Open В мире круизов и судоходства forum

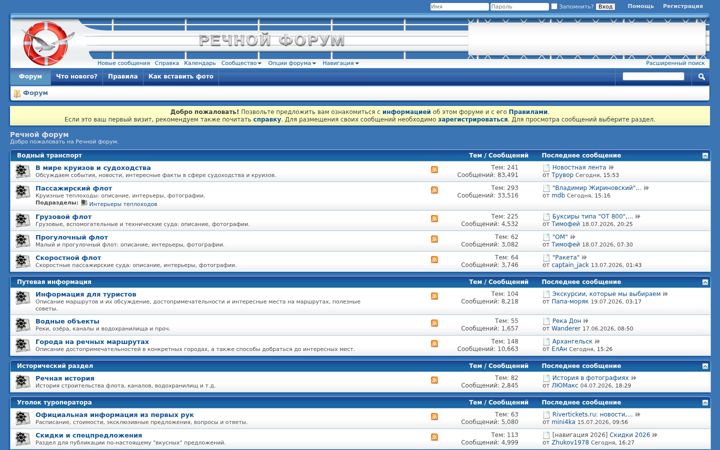[93, 168]
